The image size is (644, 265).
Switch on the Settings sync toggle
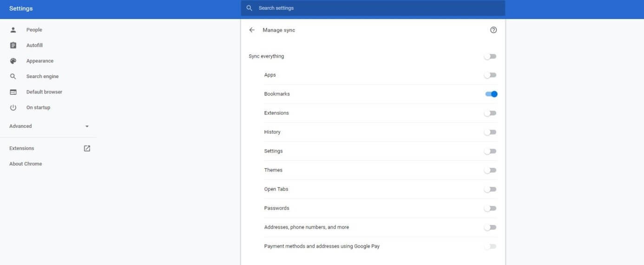pos(490,151)
